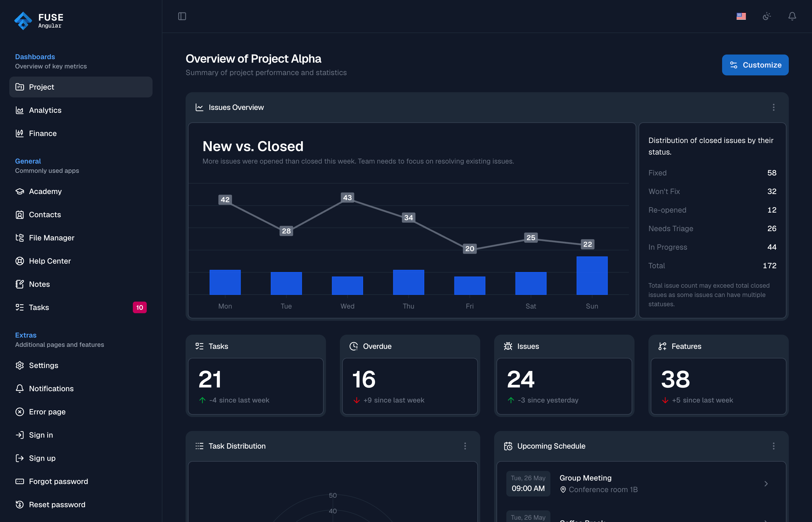Click the Error page circle-x icon
The height and width of the screenshot is (522, 812).
point(20,412)
